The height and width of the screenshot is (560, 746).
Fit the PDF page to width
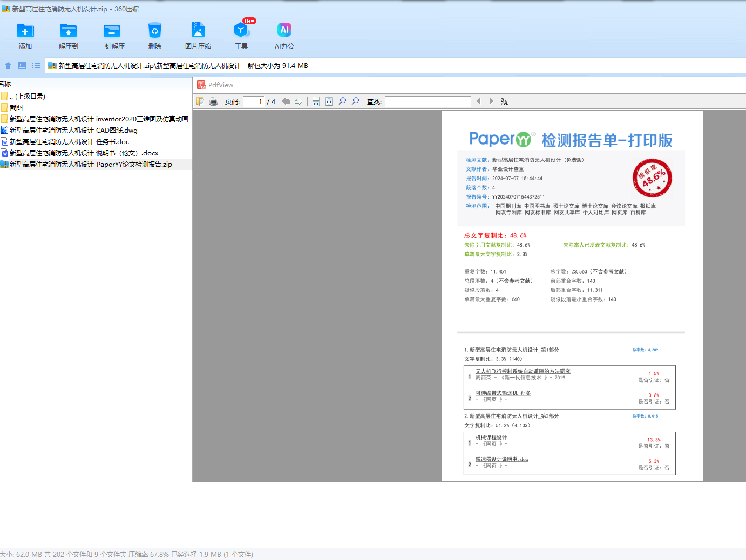click(316, 101)
